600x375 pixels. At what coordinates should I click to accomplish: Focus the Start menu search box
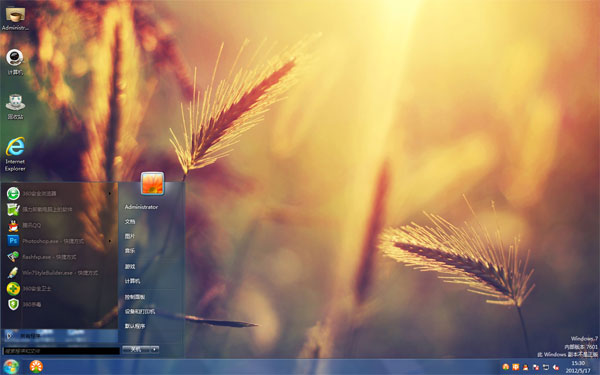tap(61, 351)
